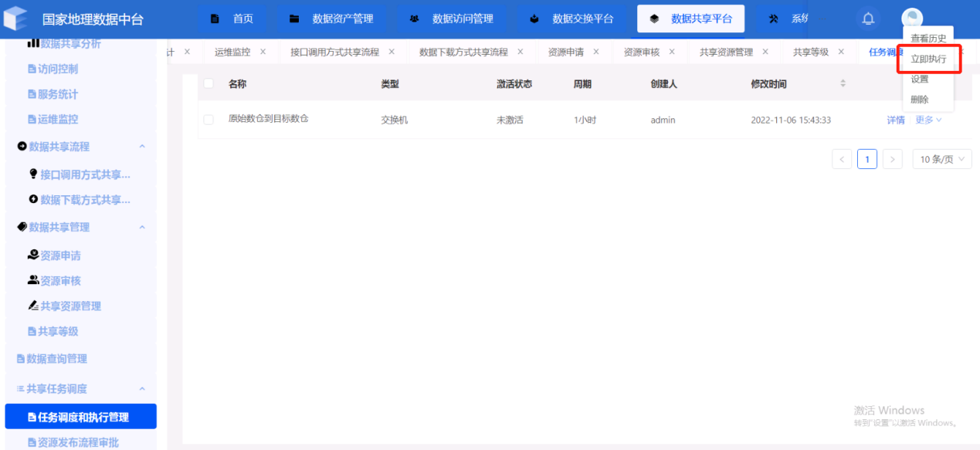Click the platform logo icon
Screen dimensions: 980x450
(x=15, y=19)
